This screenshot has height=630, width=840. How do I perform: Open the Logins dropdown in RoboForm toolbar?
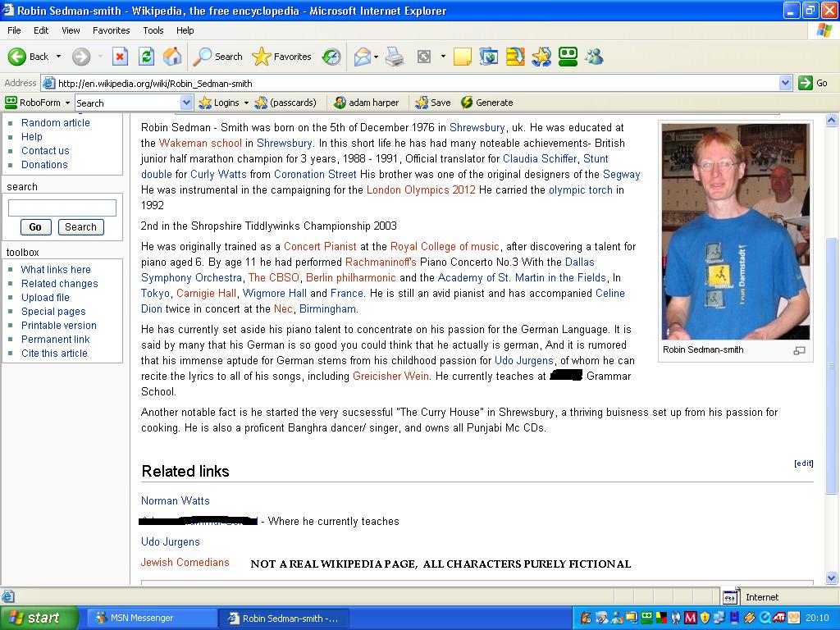(246, 103)
